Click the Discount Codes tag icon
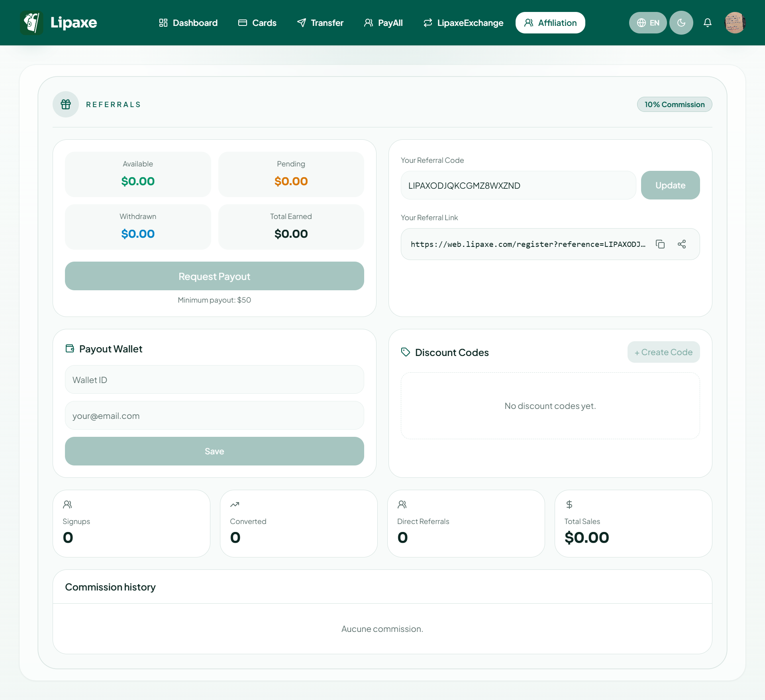The width and height of the screenshot is (765, 700). pyautogui.click(x=406, y=352)
